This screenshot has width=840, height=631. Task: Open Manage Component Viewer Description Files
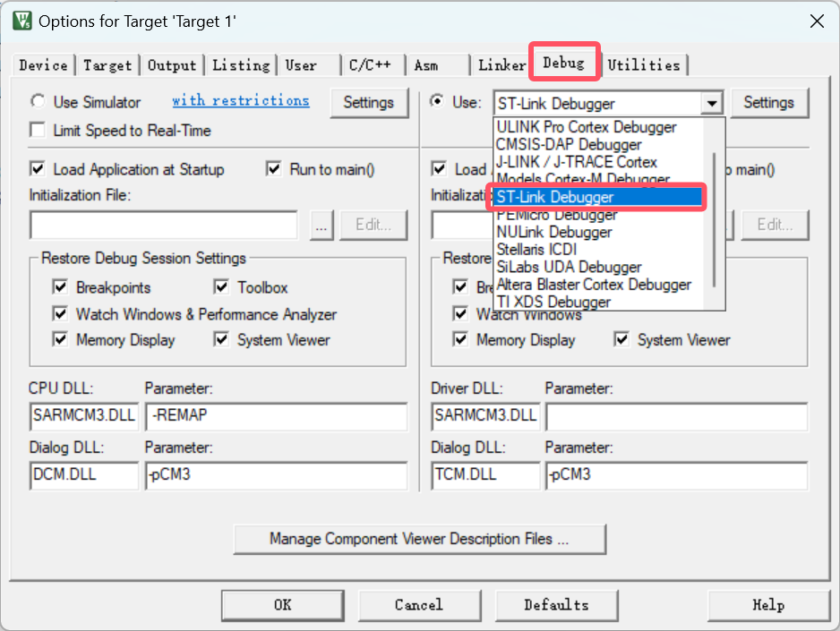[419, 539]
